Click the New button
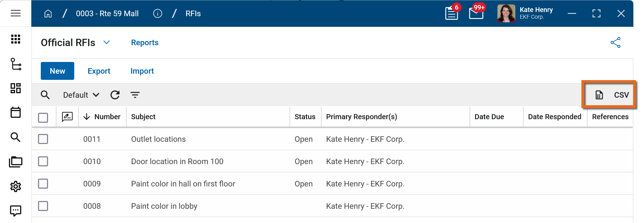 click(58, 71)
